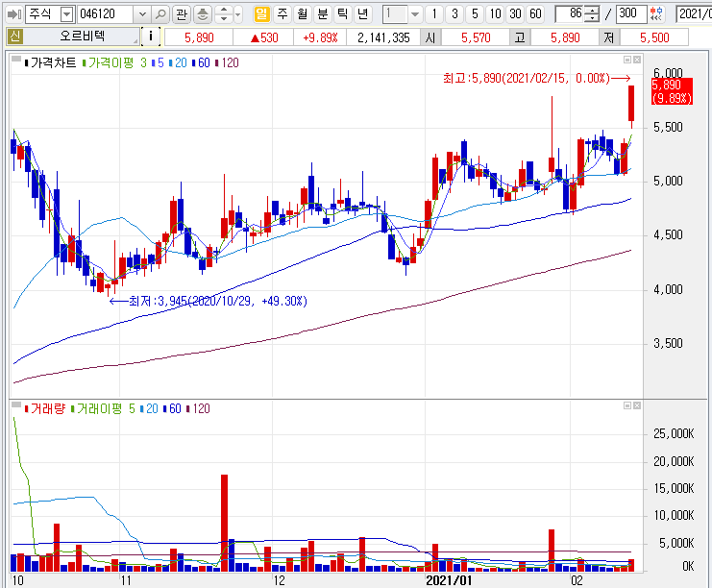Maximize the volume chart panel
This screenshot has width=712, height=588.
[627, 405]
